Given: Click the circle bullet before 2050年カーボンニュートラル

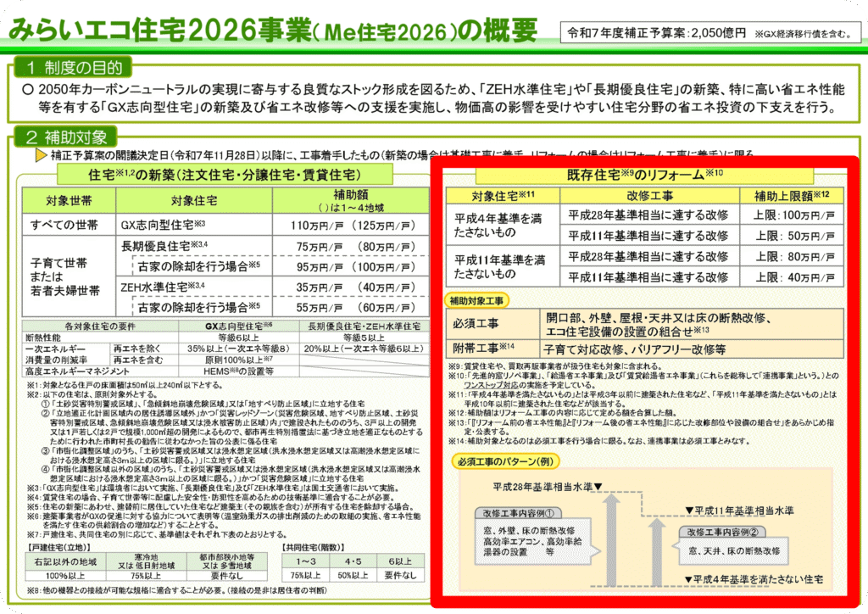Looking at the screenshot, I should 28,89.
